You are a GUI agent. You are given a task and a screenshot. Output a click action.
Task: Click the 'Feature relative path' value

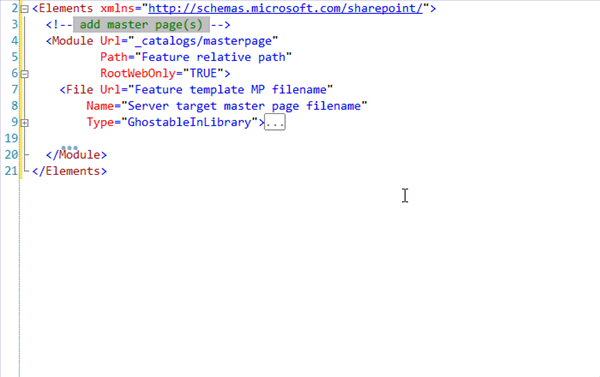pos(214,57)
